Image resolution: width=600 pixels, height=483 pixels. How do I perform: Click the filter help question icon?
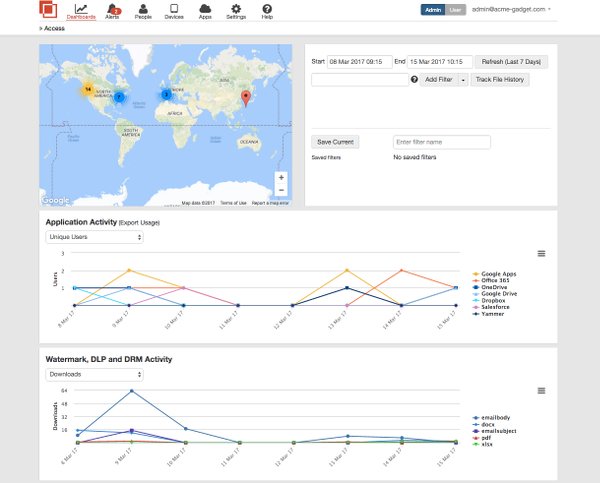pyautogui.click(x=414, y=79)
